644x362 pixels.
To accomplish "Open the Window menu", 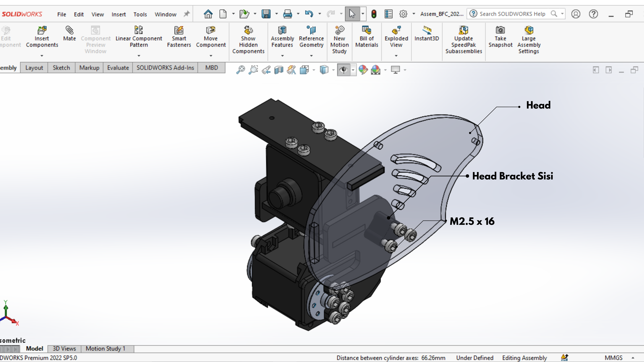I will 166,14.
